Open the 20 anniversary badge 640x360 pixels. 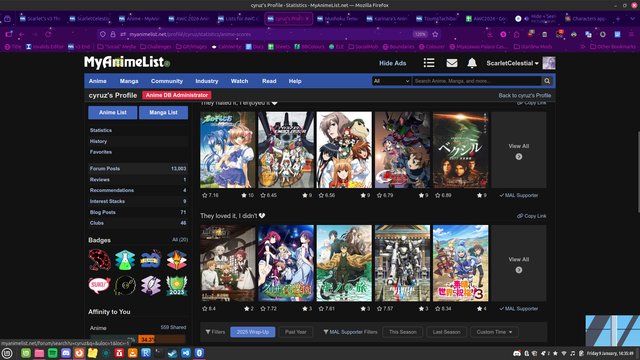tap(151, 260)
